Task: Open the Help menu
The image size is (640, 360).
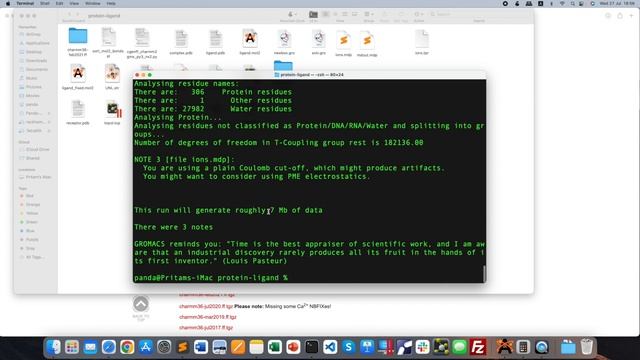Action: coord(111,3)
